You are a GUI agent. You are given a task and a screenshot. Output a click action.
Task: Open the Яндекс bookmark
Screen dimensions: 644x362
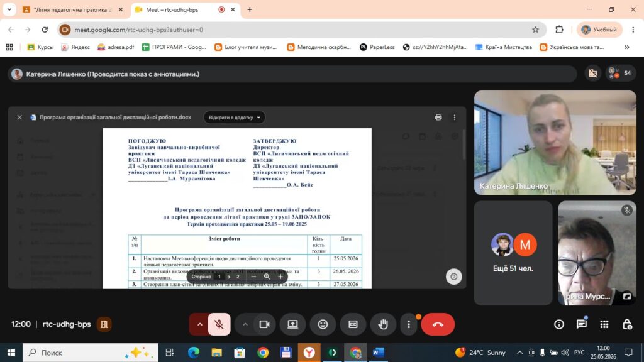[x=75, y=47]
